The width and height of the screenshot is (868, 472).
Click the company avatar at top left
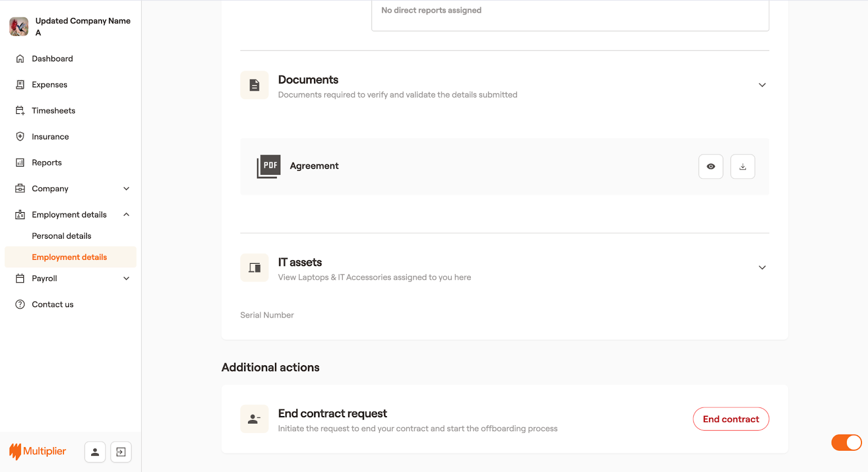point(19,27)
